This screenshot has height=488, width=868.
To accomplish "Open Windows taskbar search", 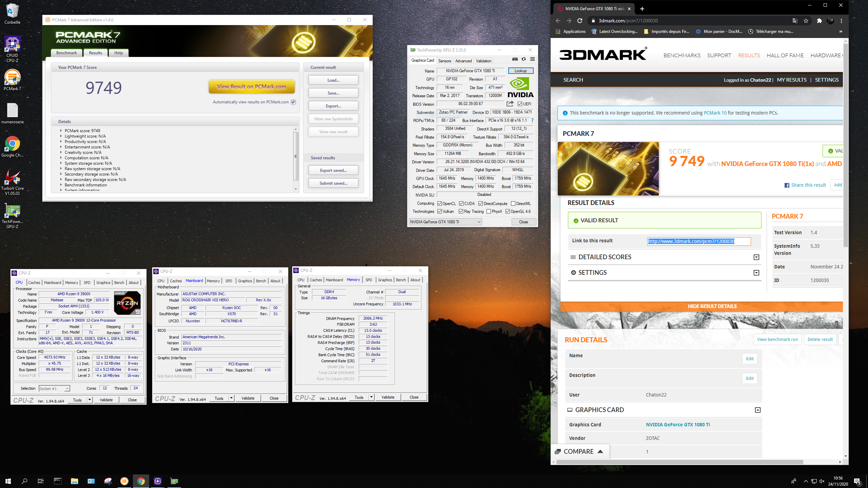I will (24, 481).
